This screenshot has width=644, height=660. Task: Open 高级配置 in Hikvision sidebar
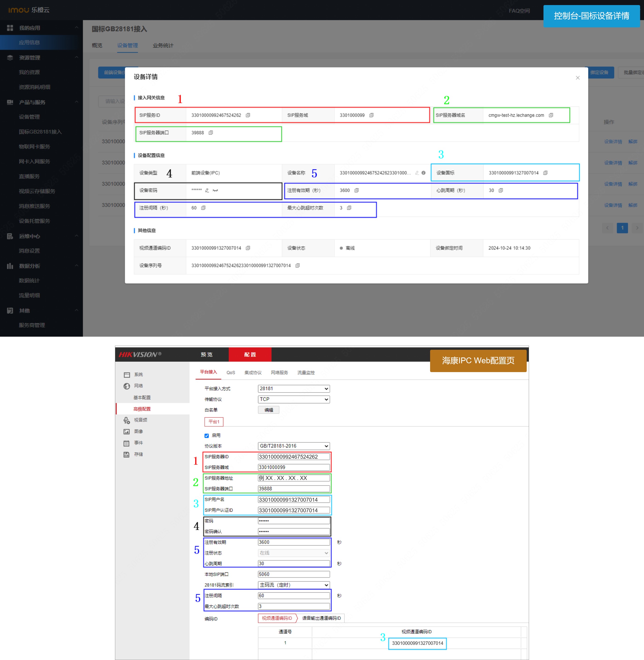coord(142,409)
